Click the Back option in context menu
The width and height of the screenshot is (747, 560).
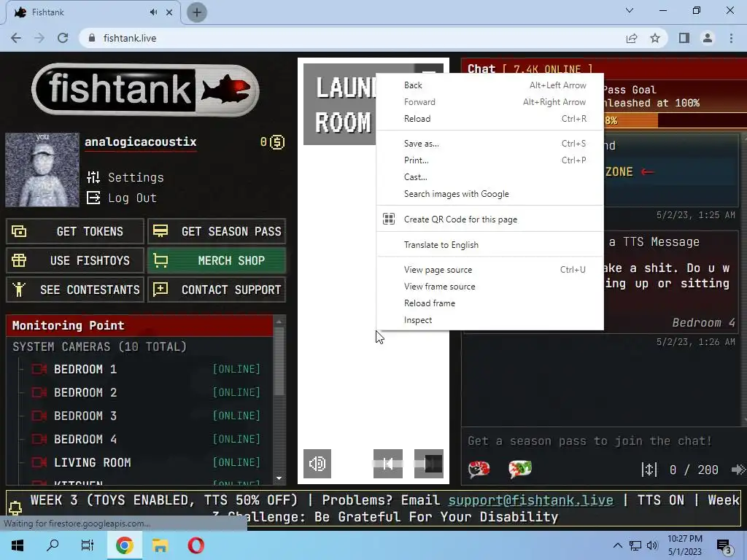click(x=489, y=85)
